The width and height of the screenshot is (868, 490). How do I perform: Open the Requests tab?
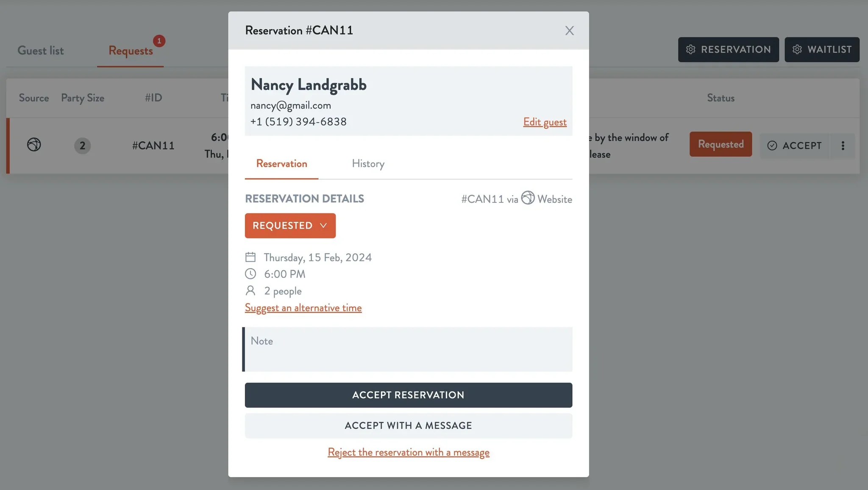tap(131, 50)
